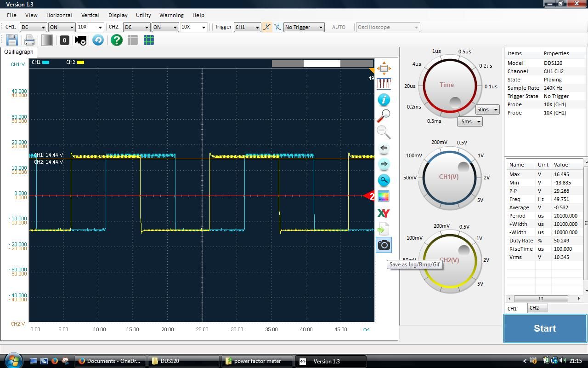Open the Trigger mode dropdown showing No Trigger

304,27
